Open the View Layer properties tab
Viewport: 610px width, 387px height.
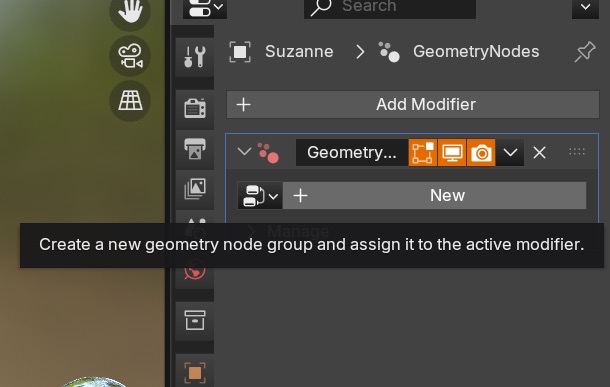tap(195, 189)
